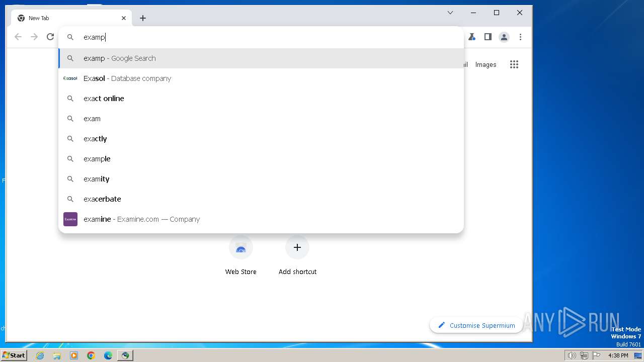
Task: Click the forward navigation arrow
Action: tap(34, 37)
